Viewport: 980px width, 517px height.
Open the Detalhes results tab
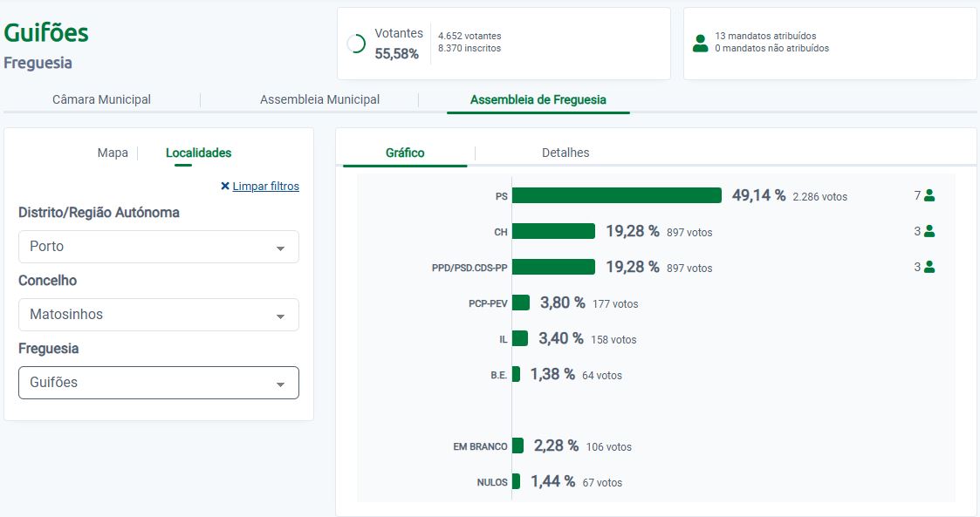pyautogui.click(x=565, y=153)
